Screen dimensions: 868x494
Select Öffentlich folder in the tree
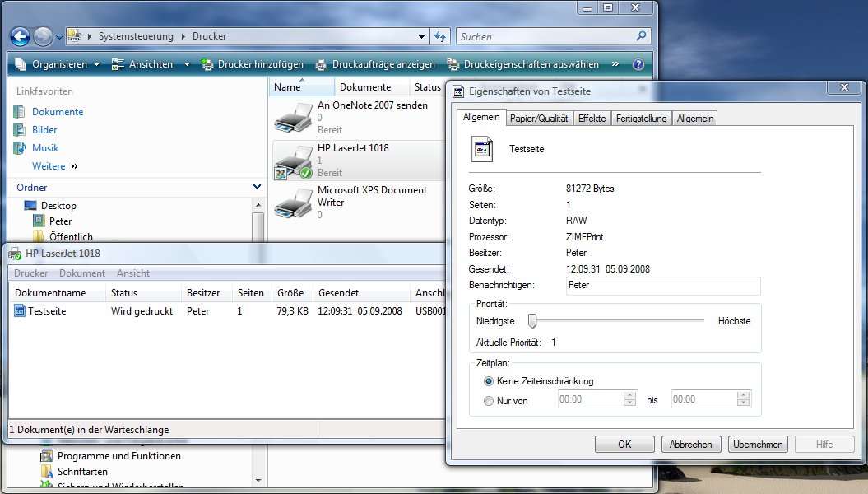[x=71, y=236]
